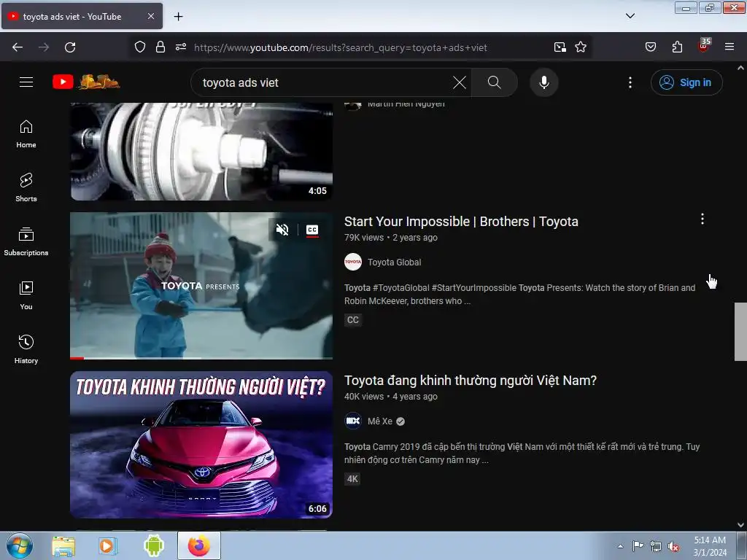Open Windows Explorer from taskbar
747x560 pixels.
click(63, 545)
